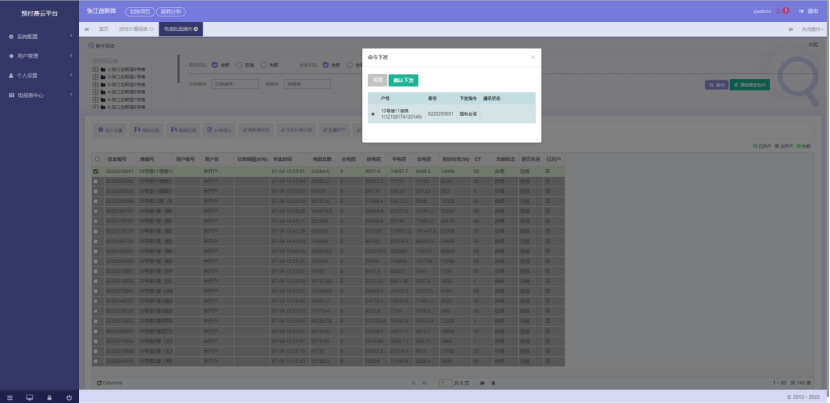The height and width of the screenshot is (403, 830).
Task: Click the power icon at sidebar bottom
Action: 69,397
